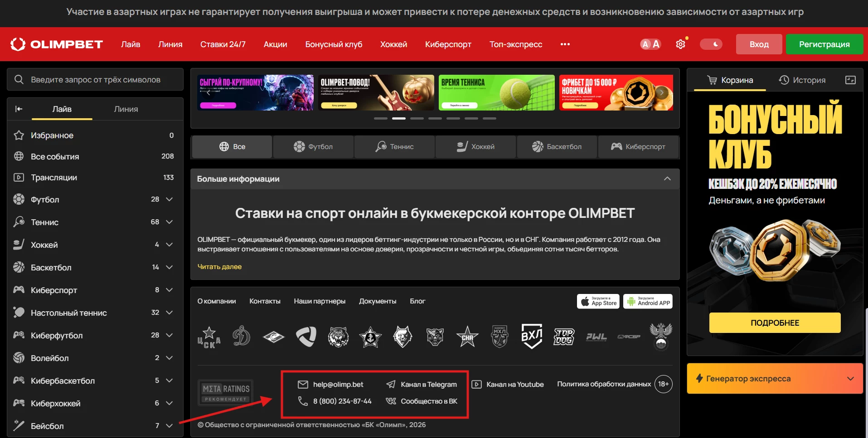868x438 pixels.
Task: Open Все события in sidebar
Action: tap(95, 157)
